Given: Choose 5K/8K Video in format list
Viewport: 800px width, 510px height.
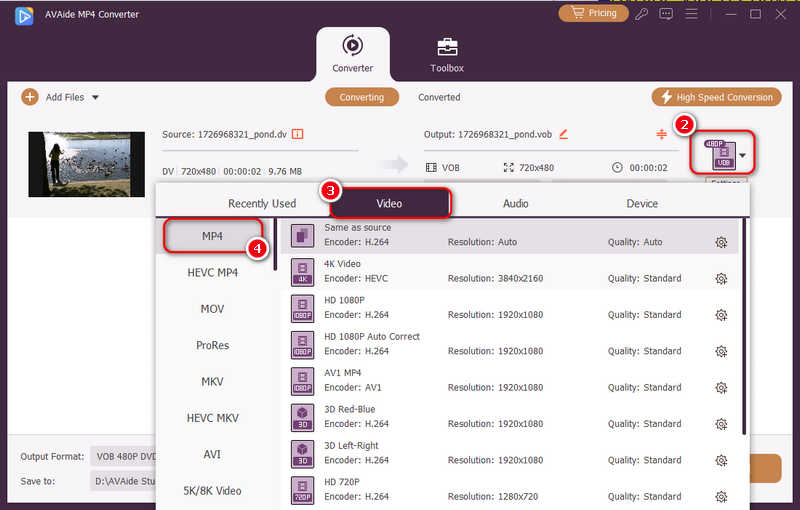Looking at the screenshot, I should pos(213,491).
